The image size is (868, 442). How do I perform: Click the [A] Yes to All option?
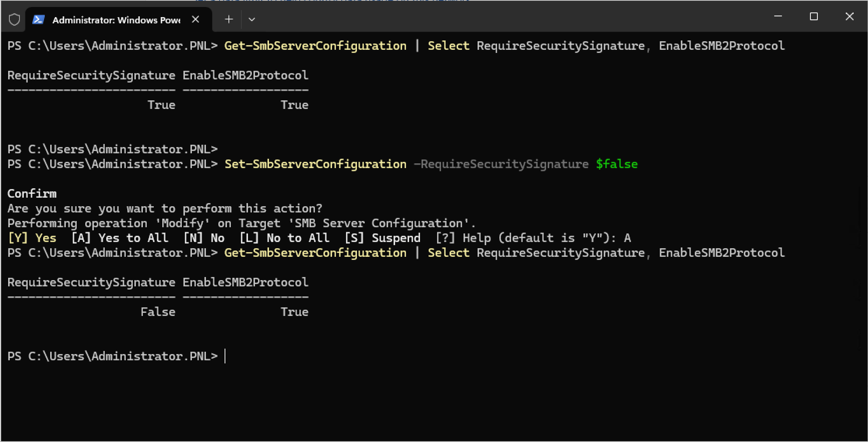click(119, 238)
